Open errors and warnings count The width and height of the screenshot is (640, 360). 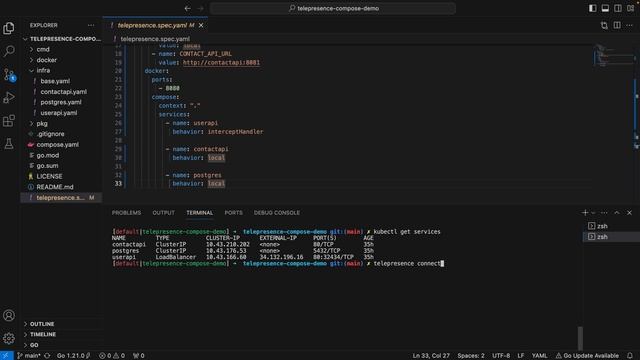point(112,356)
